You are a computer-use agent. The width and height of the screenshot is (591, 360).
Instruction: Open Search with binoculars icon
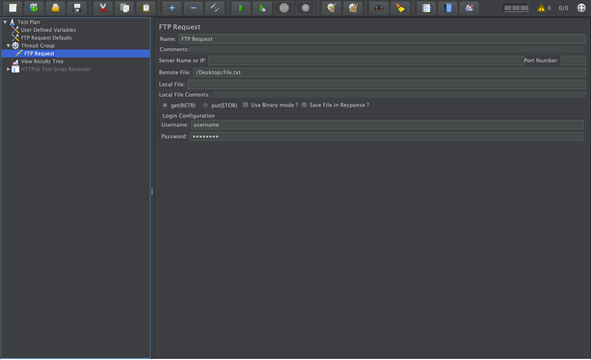[x=379, y=8]
